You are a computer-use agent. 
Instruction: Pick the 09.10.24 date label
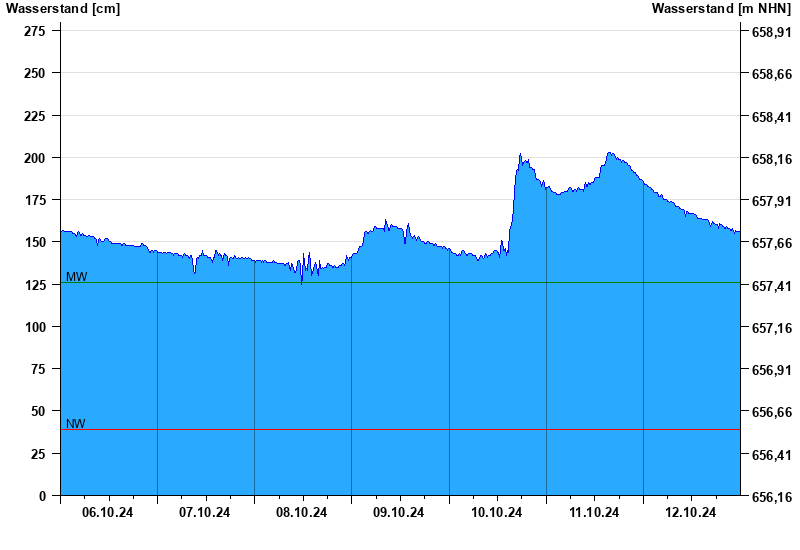click(398, 512)
